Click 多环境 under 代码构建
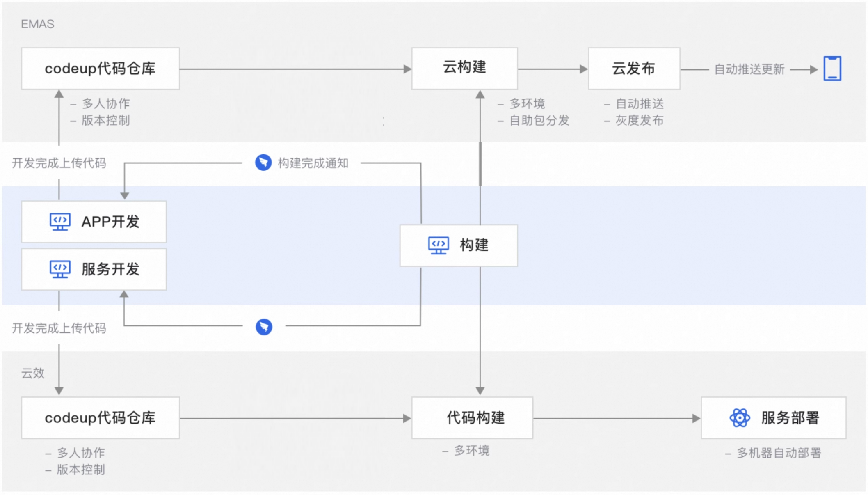Viewport: 868px width, 495px height. [x=472, y=451]
